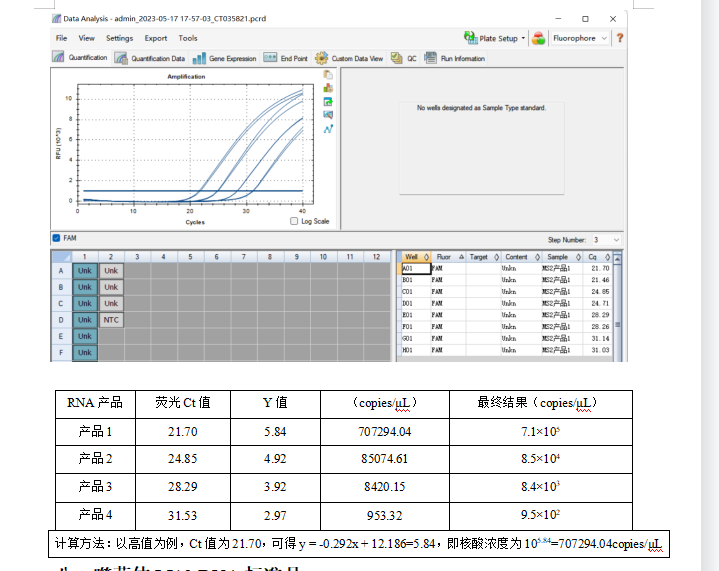Select well C2 Unk in plate grid

point(111,304)
